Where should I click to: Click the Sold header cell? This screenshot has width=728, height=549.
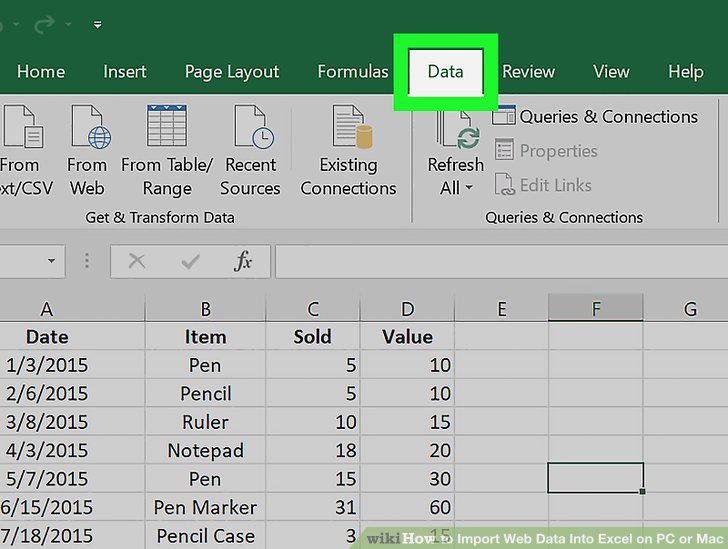coord(313,336)
